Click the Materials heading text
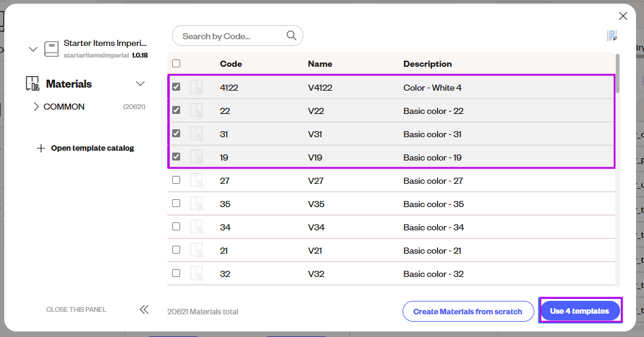The image size is (644, 337). point(69,84)
